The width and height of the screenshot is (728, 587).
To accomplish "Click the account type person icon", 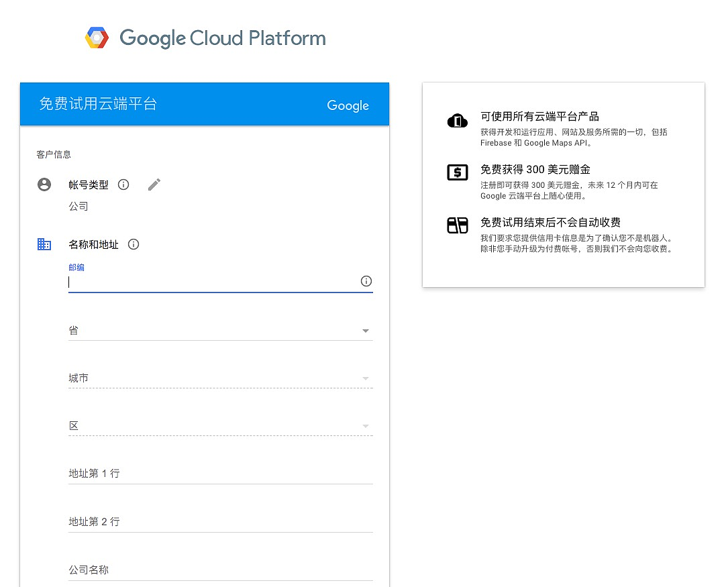I will 44,184.
